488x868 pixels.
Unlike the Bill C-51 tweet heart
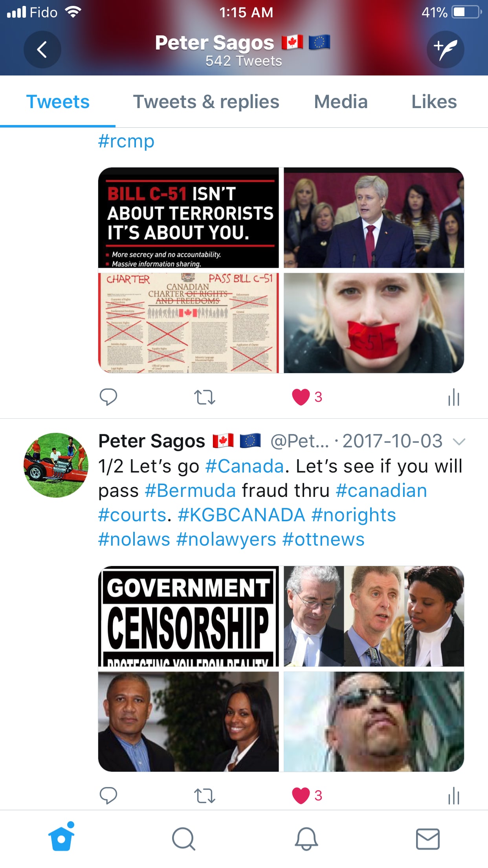tap(301, 397)
